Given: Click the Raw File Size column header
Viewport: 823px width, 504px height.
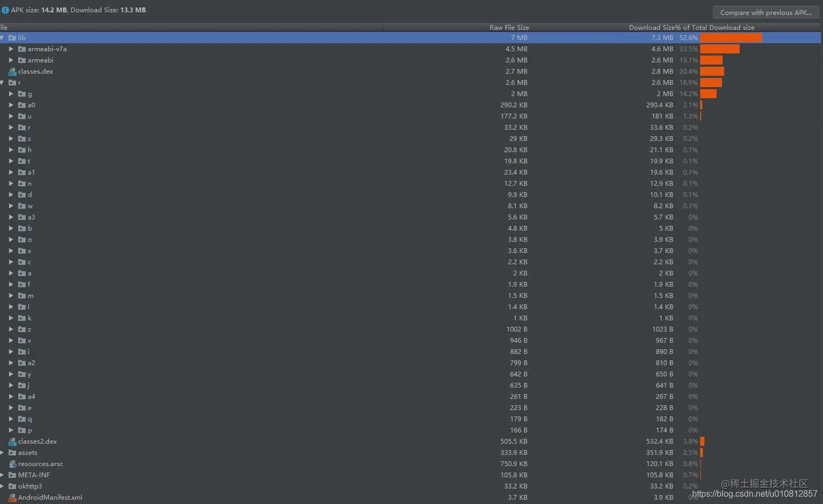Looking at the screenshot, I should point(509,27).
